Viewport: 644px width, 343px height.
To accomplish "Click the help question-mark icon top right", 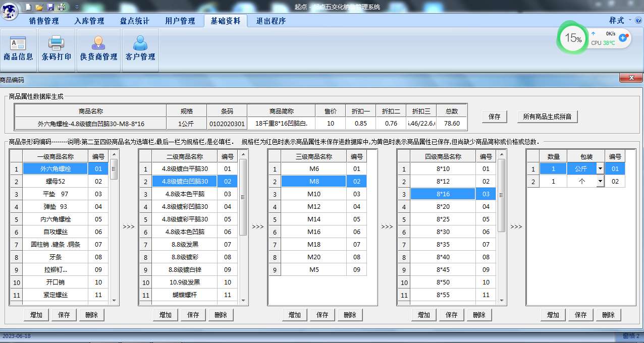I will [638, 21].
